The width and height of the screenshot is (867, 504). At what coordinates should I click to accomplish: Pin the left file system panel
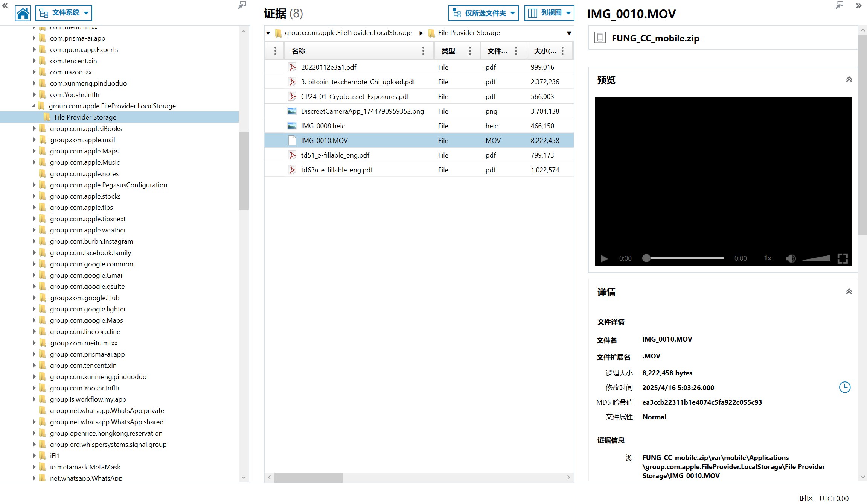pyautogui.click(x=242, y=5)
